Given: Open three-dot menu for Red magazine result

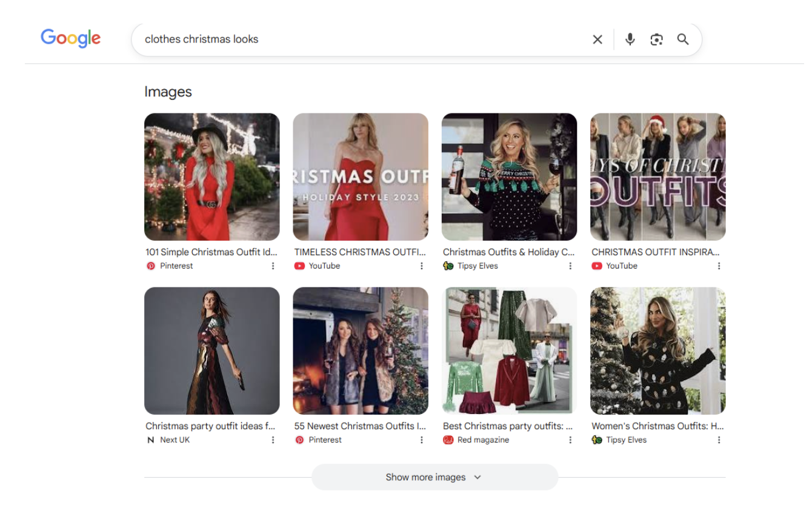Looking at the screenshot, I should pyautogui.click(x=570, y=440).
